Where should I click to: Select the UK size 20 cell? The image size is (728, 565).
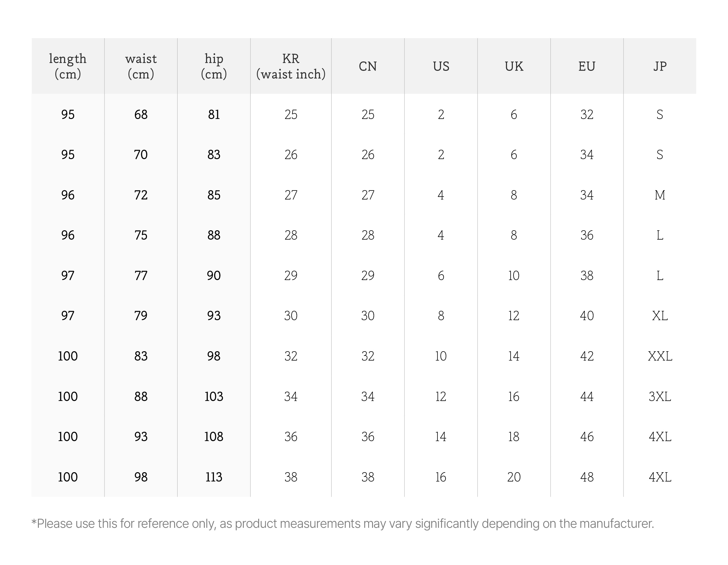point(514,477)
